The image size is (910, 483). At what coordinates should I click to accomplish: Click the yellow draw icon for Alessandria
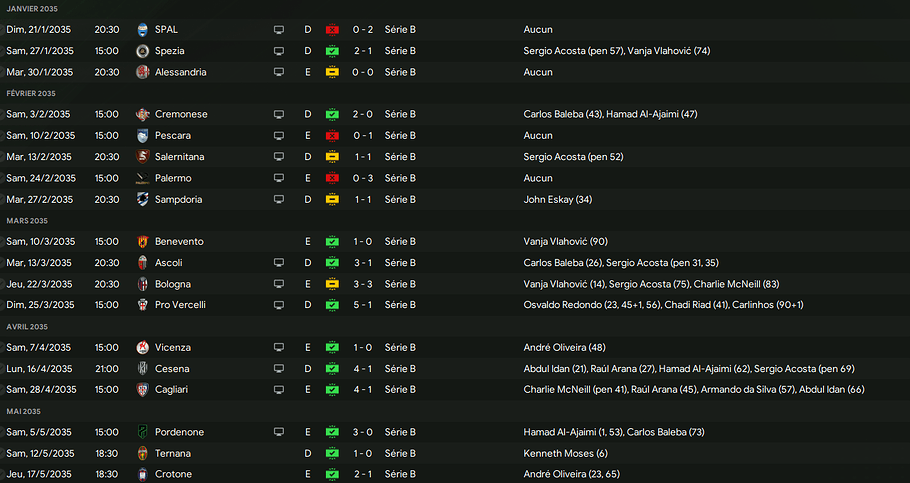coord(332,72)
